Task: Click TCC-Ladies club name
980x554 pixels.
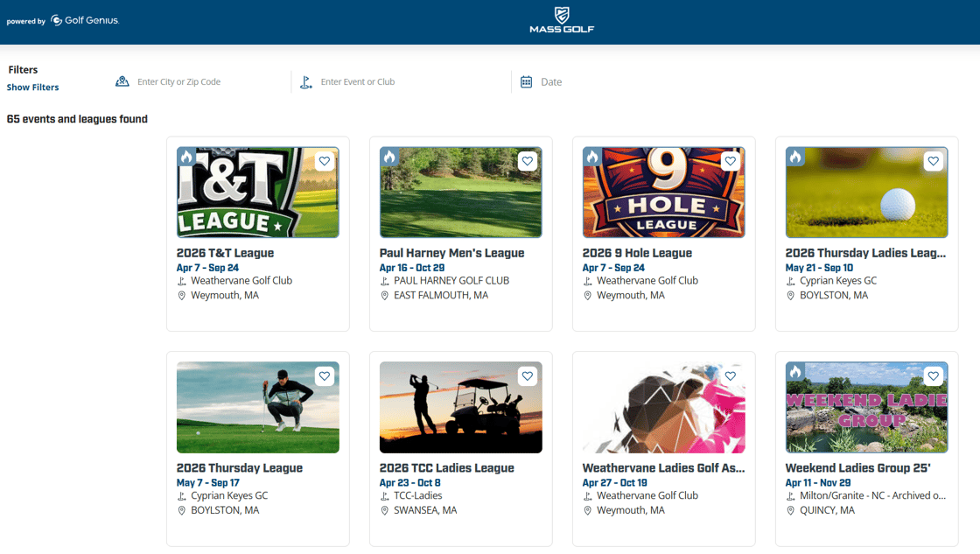Action: tap(417, 496)
